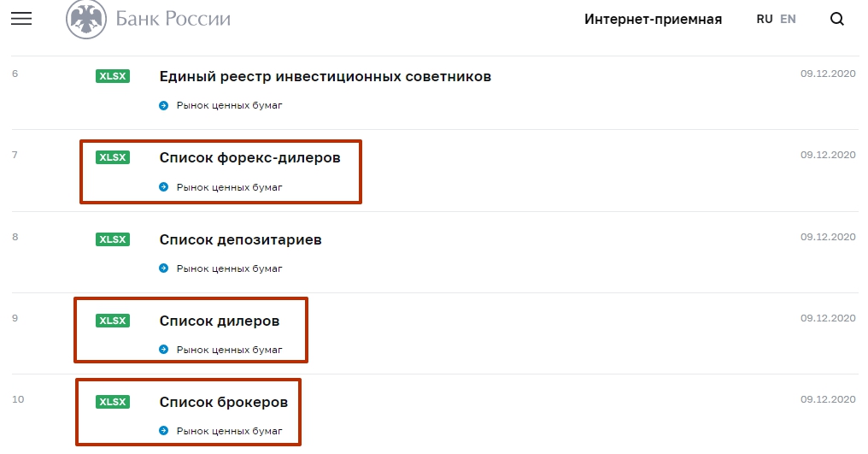Image resolution: width=868 pixels, height=454 pixels.
Task: Click XLSX badge for investment advisers registry
Action: coord(112,76)
